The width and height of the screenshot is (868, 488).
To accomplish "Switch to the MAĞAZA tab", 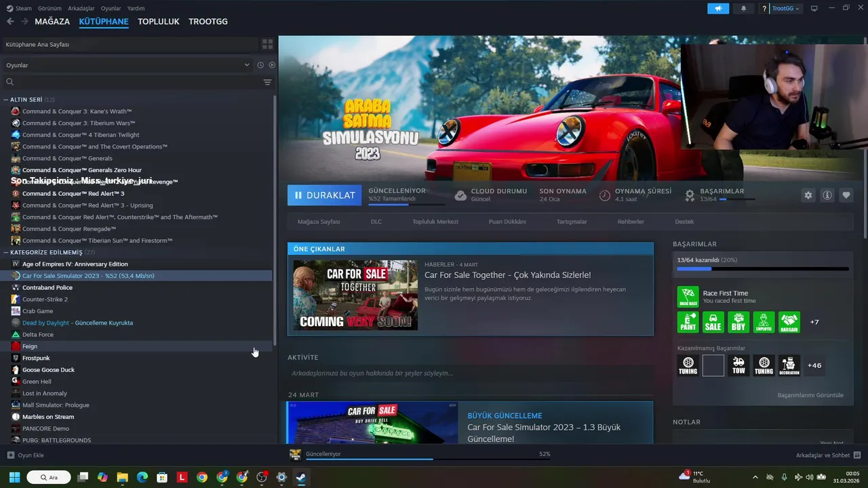I will click(x=52, y=22).
